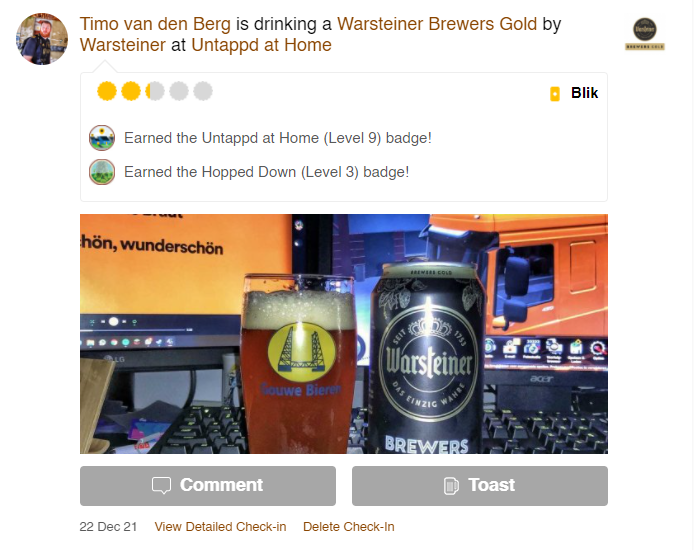Screen dimensions: 694x550
Task: Click the speech bubble icon in Comment
Action: pos(161,485)
